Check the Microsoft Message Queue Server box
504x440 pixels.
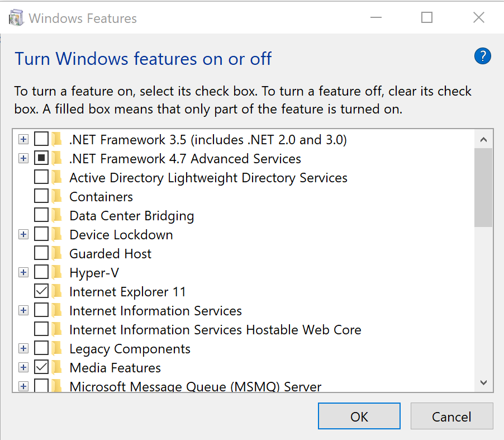click(x=41, y=385)
